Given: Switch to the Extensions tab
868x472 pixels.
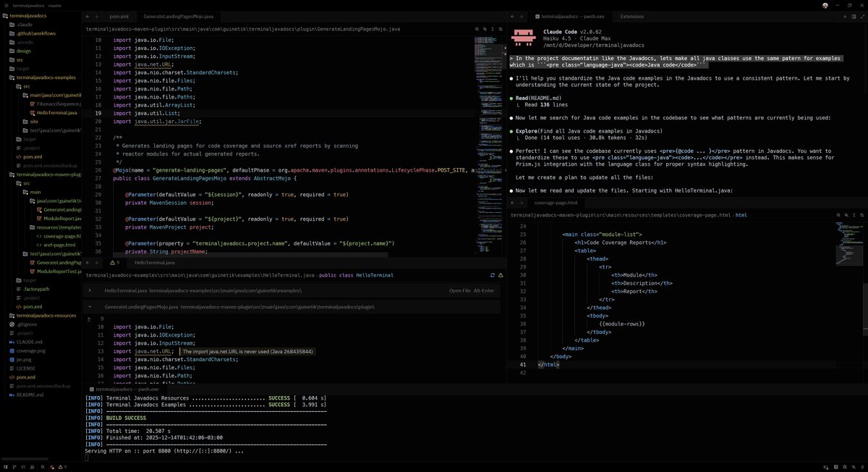Looking at the screenshot, I should [631, 15].
